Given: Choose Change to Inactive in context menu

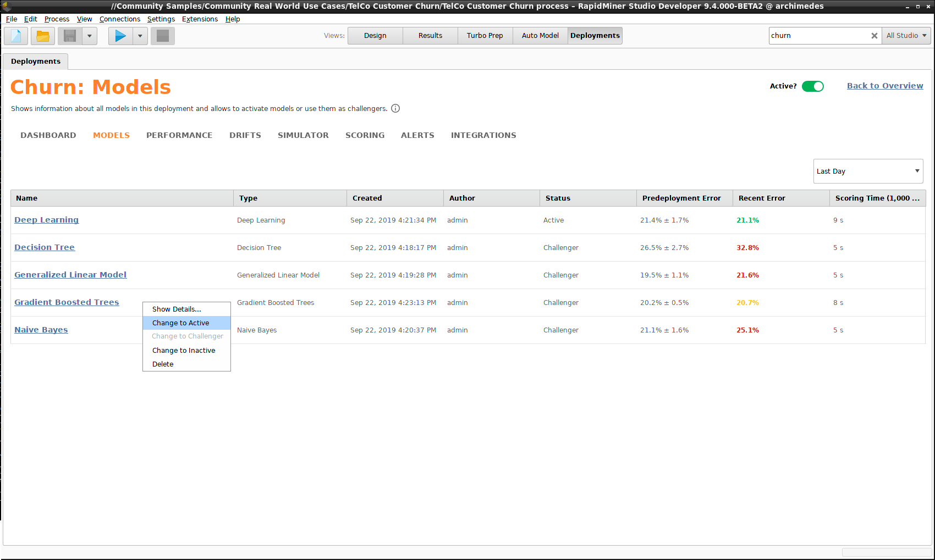Looking at the screenshot, I should click(x=186, y=351).
